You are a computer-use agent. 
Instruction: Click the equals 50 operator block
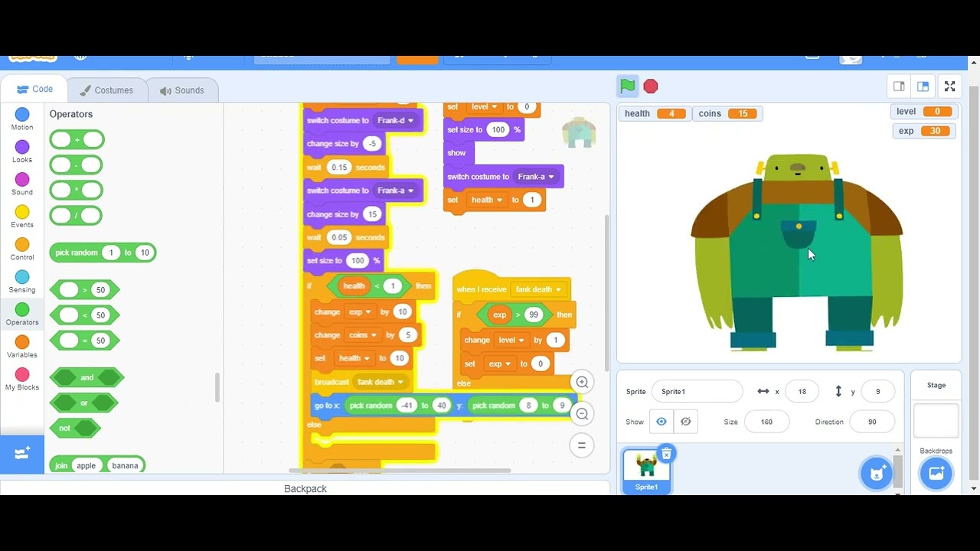(x=84, y=341)
